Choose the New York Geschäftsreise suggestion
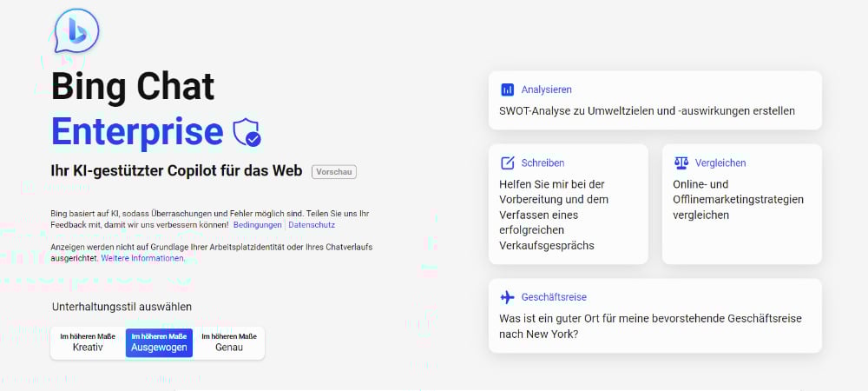 pyautogui.click(x=654, y=315)
